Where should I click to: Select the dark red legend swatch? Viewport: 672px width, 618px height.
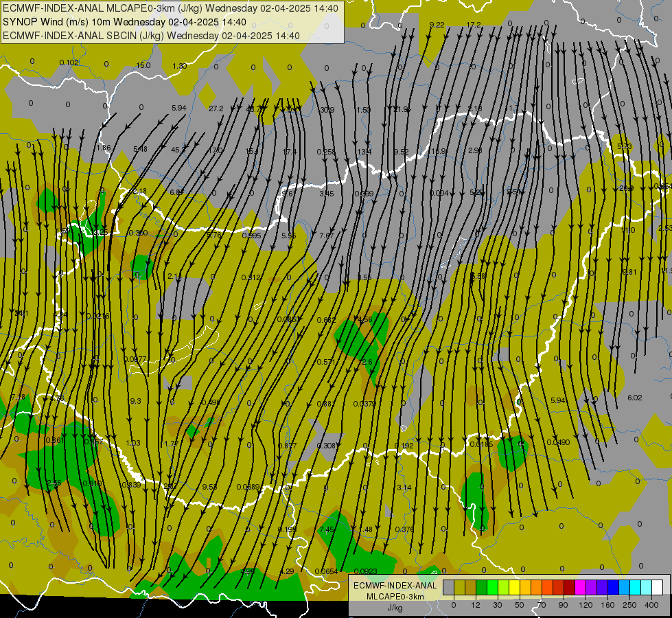[x=569, y=587]
